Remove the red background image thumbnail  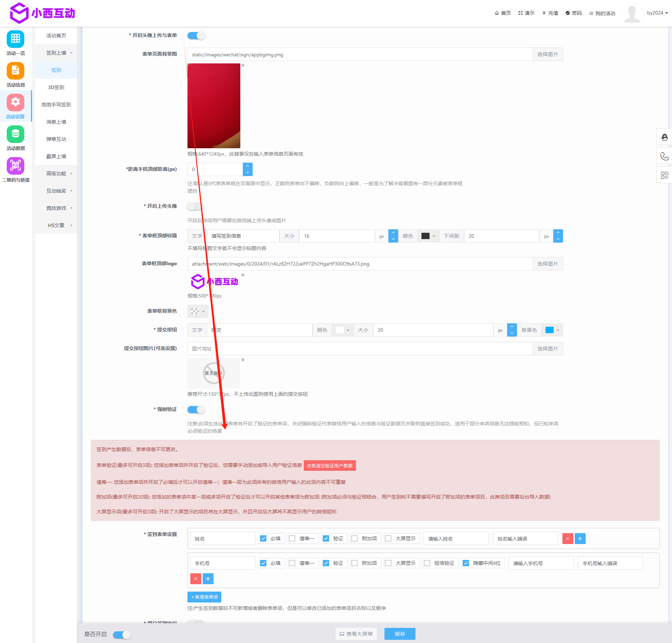click(x=243, y=65)
